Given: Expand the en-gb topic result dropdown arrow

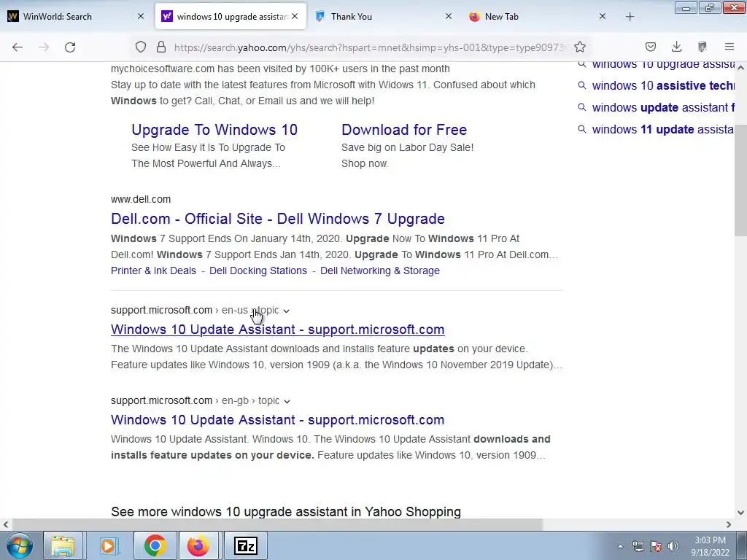Looking at the screenshot, I should click(x=287, y=402).
